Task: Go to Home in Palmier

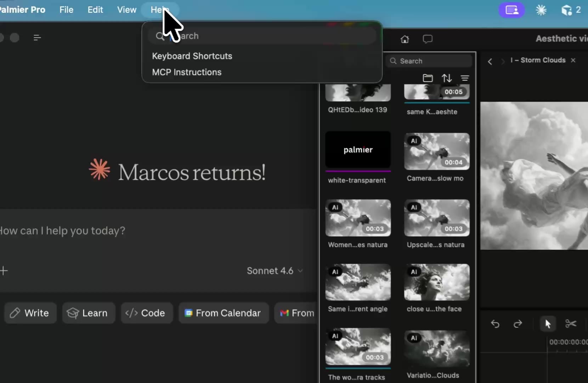Action: click(405, 39)
